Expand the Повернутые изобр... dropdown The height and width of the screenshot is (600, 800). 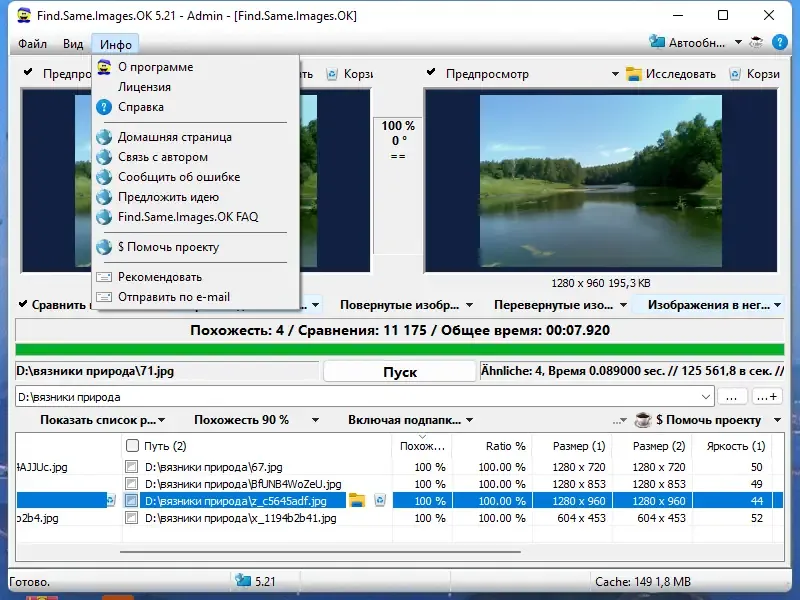point(469,305)
